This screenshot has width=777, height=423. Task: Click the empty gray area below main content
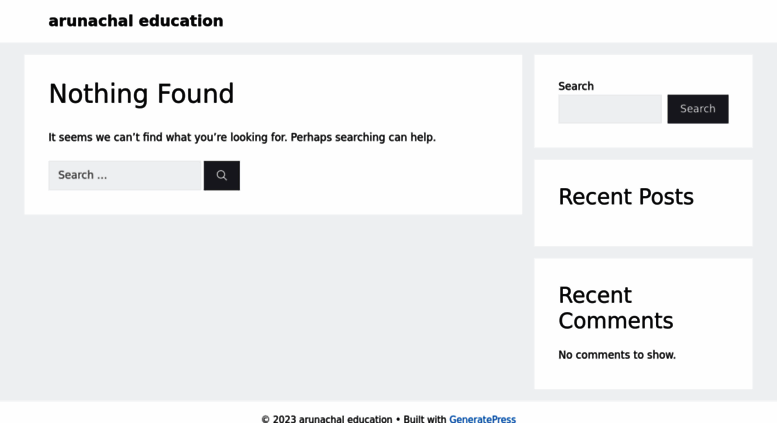[273, 307]
